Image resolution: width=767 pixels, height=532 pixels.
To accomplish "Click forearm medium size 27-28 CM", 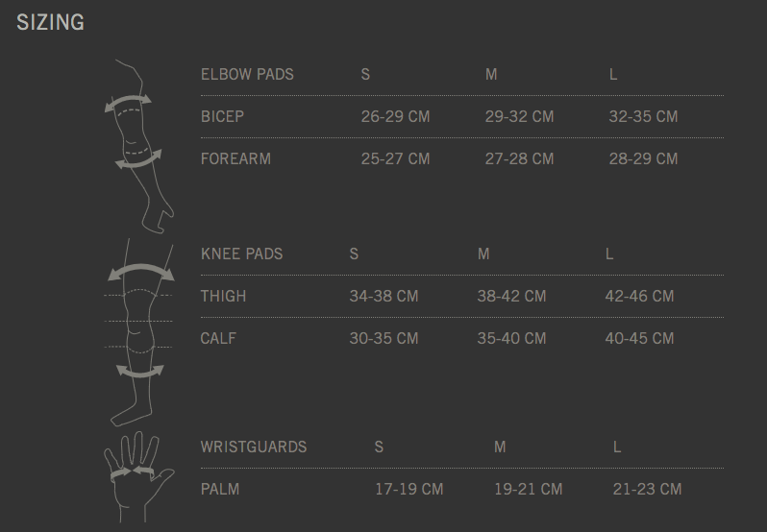I will (519, 158).
